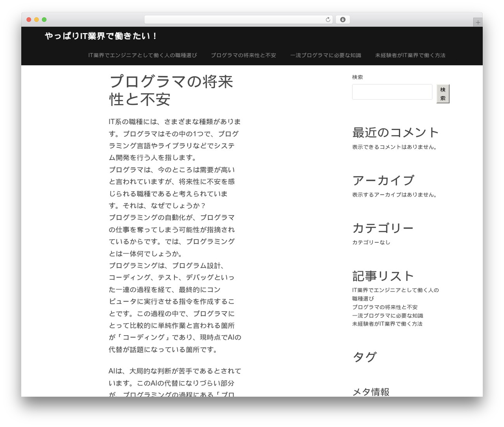
Task: Click the 検索 search button
Action: coord(443,94)
